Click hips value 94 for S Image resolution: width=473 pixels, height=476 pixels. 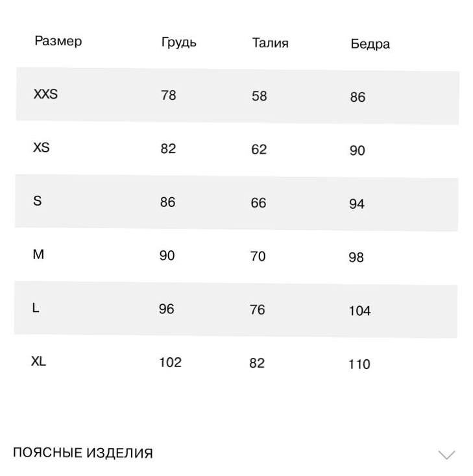pos(357,204)
